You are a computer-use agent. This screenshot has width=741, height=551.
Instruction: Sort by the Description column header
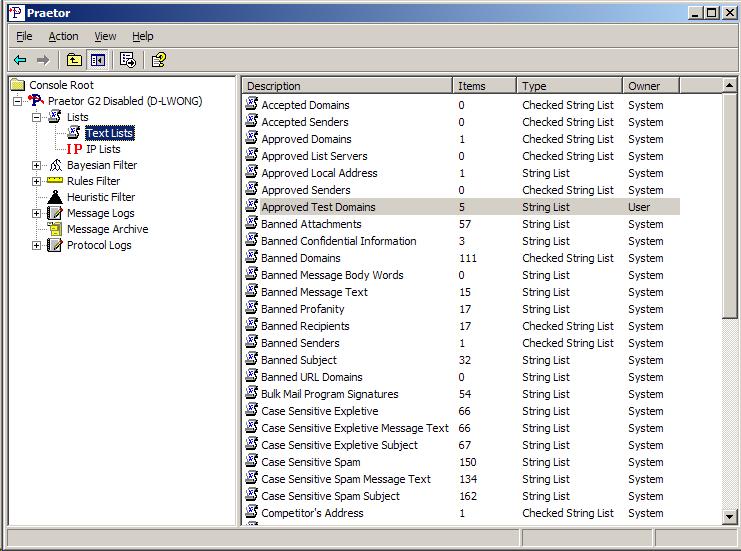[347, 86]
